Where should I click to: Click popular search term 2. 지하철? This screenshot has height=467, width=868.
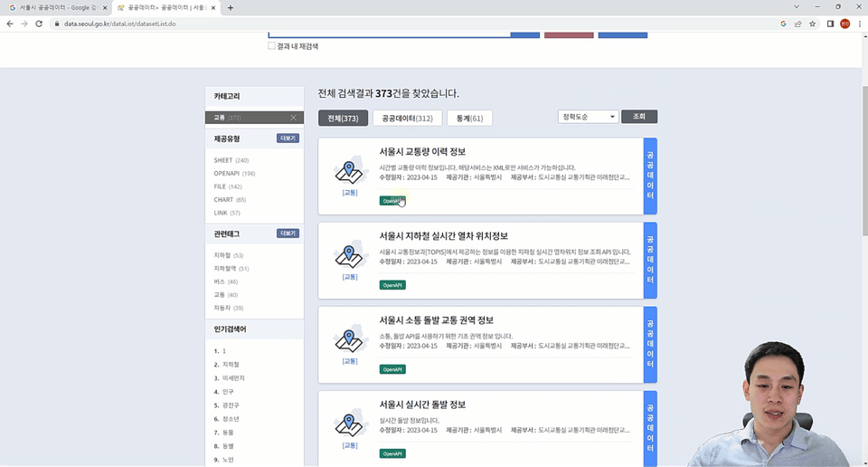pyautogui.click(x=226, y=365)
